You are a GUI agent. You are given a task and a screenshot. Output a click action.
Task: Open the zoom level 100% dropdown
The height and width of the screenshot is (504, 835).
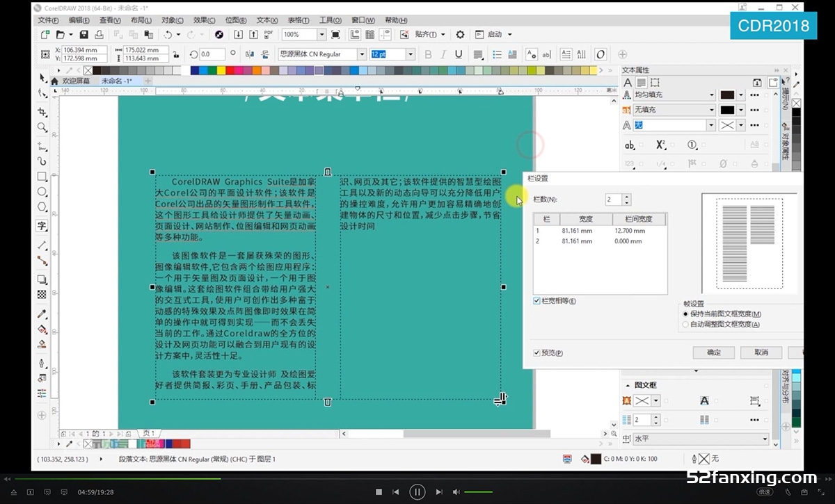click(321, 34)
